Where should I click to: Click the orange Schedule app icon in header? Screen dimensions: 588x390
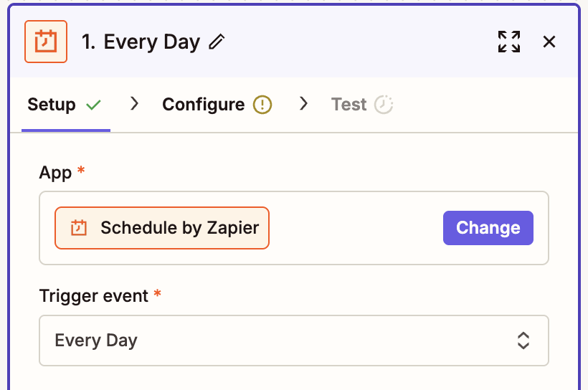(46, 42)
